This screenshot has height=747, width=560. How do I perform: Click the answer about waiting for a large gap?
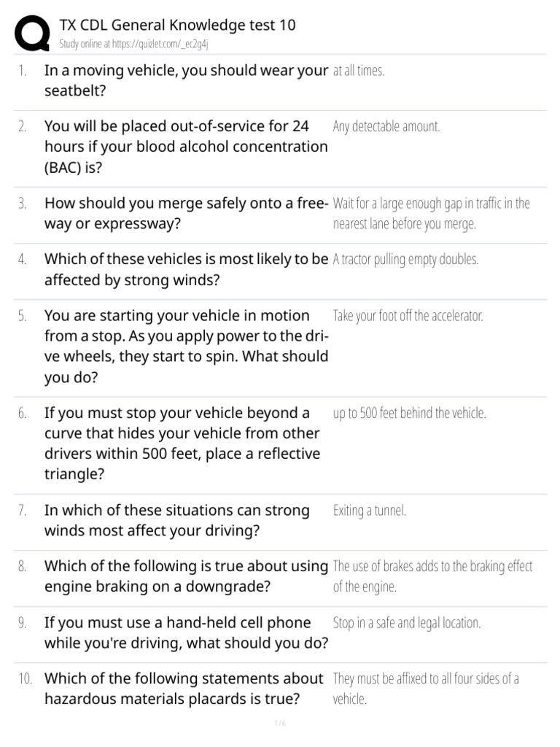431,213
